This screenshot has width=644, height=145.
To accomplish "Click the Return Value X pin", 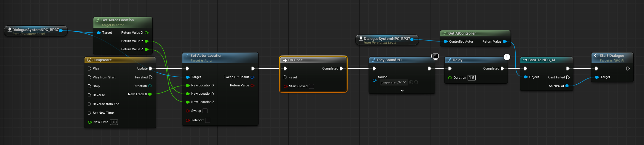I will (x=146, y=33).
